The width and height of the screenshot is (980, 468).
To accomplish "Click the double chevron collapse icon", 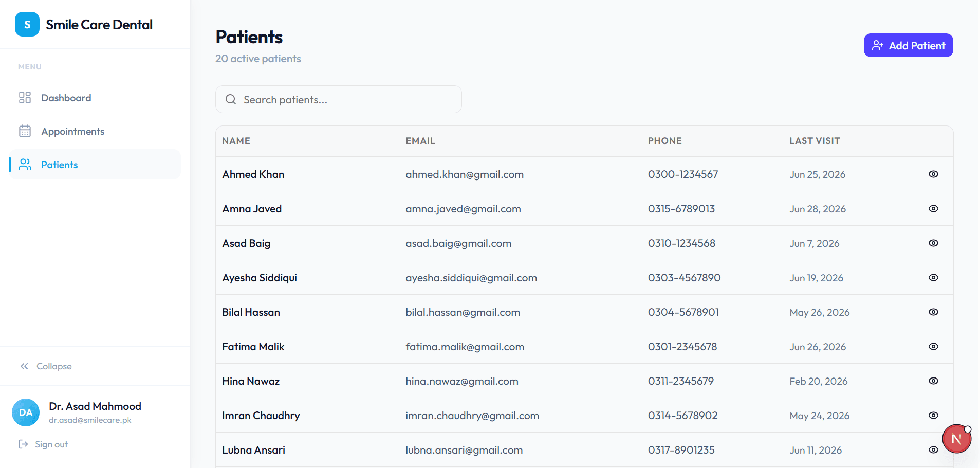I will 24,366.
